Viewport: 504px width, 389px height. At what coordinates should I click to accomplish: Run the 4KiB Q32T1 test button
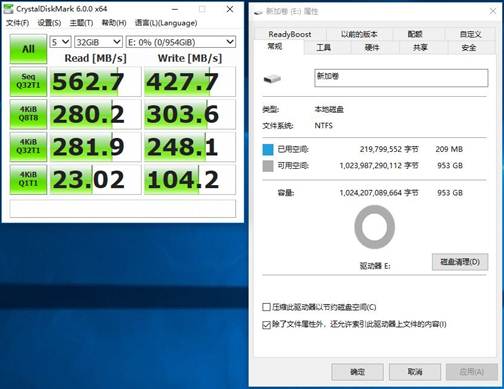coord(28,147)
